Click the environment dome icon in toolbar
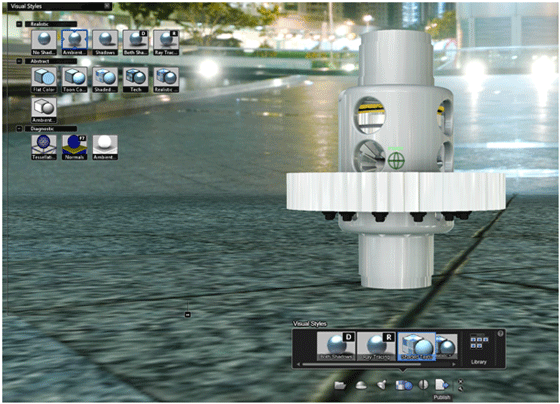560x404 pixels. coord(361,385)
